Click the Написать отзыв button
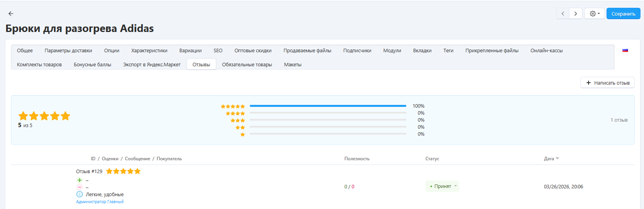This screenshot has width=644, height=209. coord(607,83)
